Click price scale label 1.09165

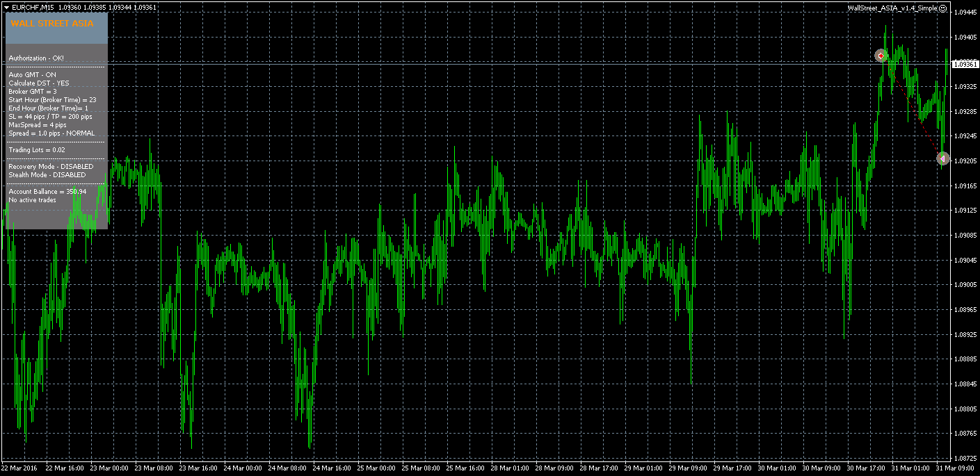(965, 186)
